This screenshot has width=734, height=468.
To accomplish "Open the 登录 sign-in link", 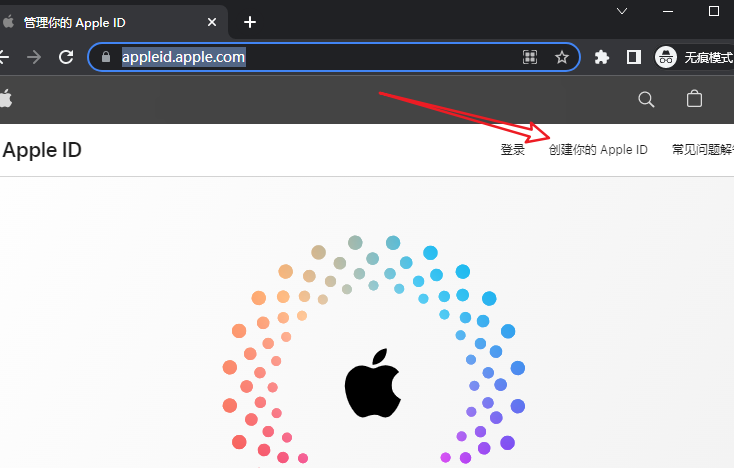I will coord(513,150).
